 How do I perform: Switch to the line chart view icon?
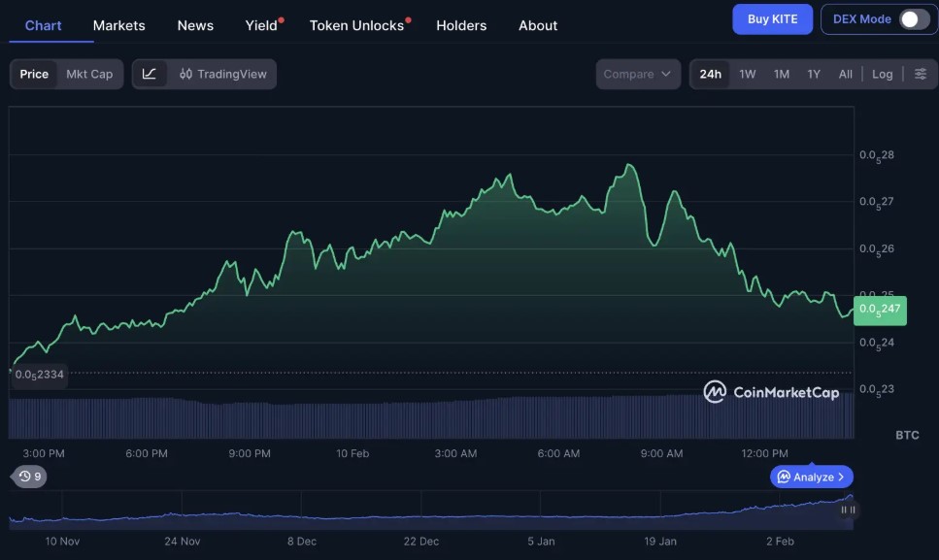point(149,74)
